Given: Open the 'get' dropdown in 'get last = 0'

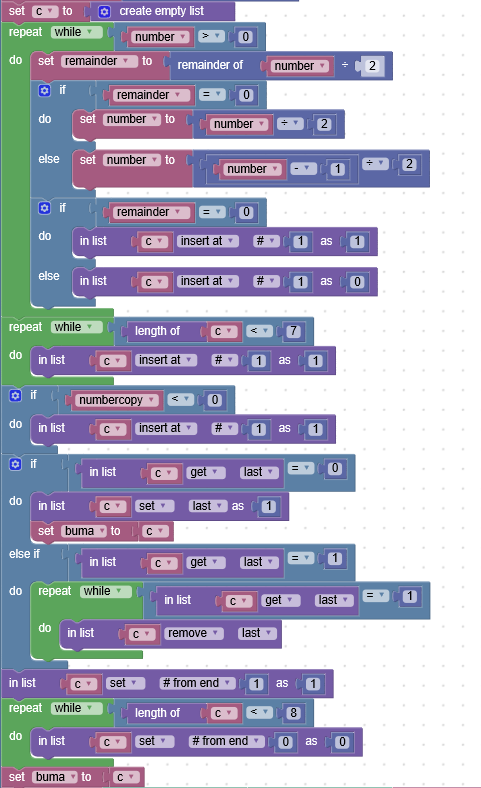Looking at the screenshot, I should [206, 472].
